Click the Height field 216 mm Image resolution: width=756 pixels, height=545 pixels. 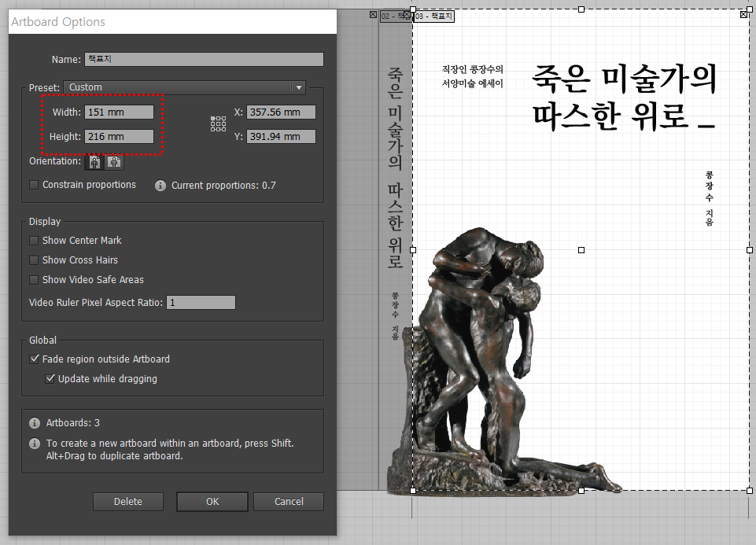pyautogui.click(x=119, y=137)
